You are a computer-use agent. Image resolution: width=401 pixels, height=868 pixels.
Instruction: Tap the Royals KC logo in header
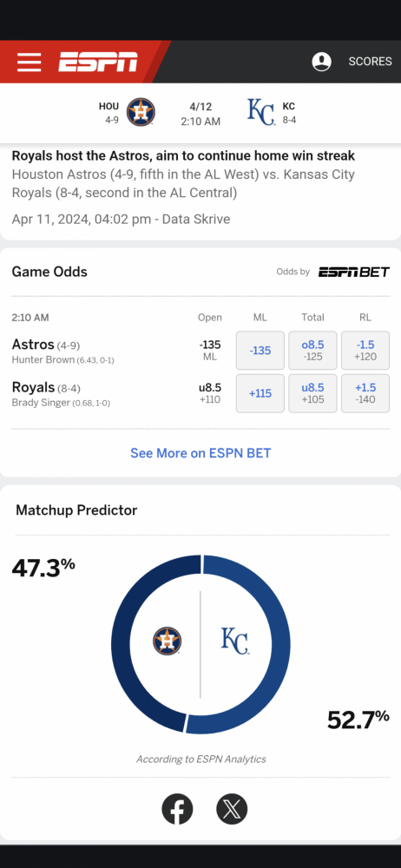pos(261,112)
